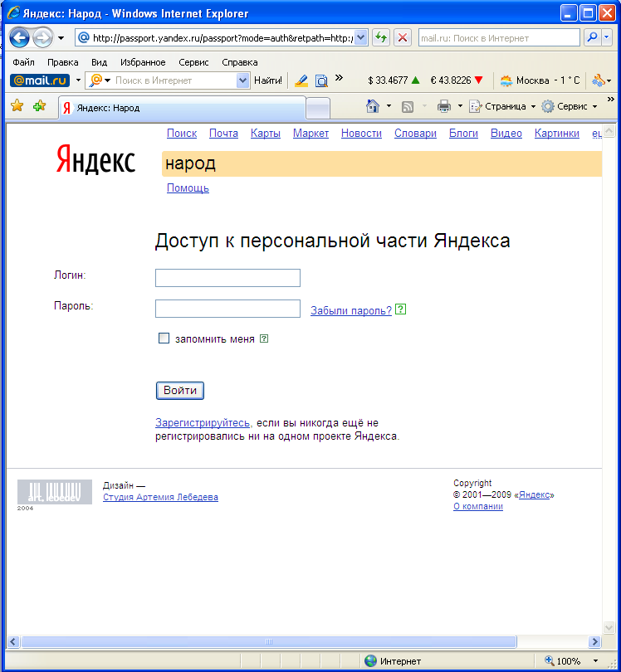Click the Яндекс logo
Image resolution: width=621 pixels, height=672 pixels.
click(95, 159)
